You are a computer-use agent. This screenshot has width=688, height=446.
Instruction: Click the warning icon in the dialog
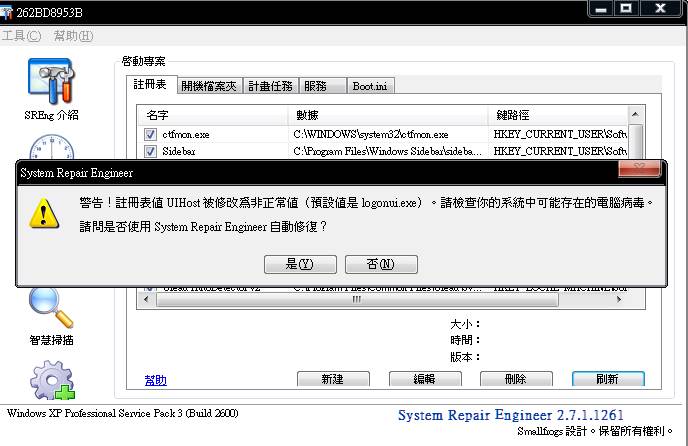[x=44, y=214]
